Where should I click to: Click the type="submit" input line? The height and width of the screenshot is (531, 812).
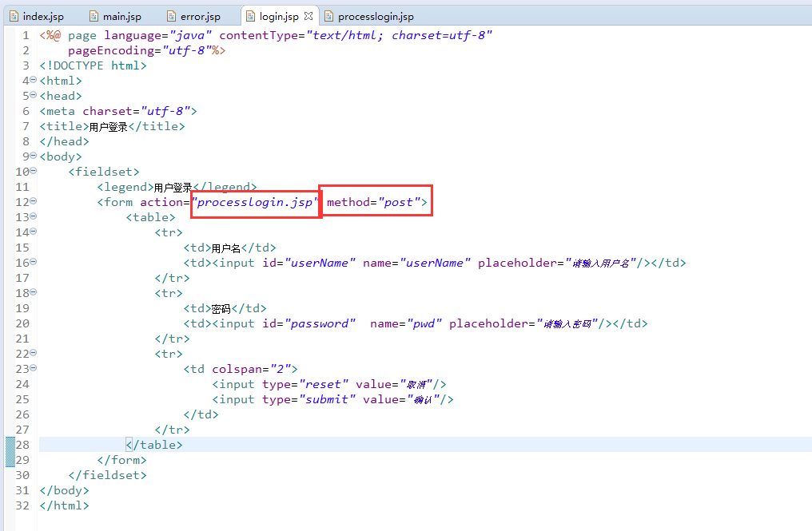[332, 399]
